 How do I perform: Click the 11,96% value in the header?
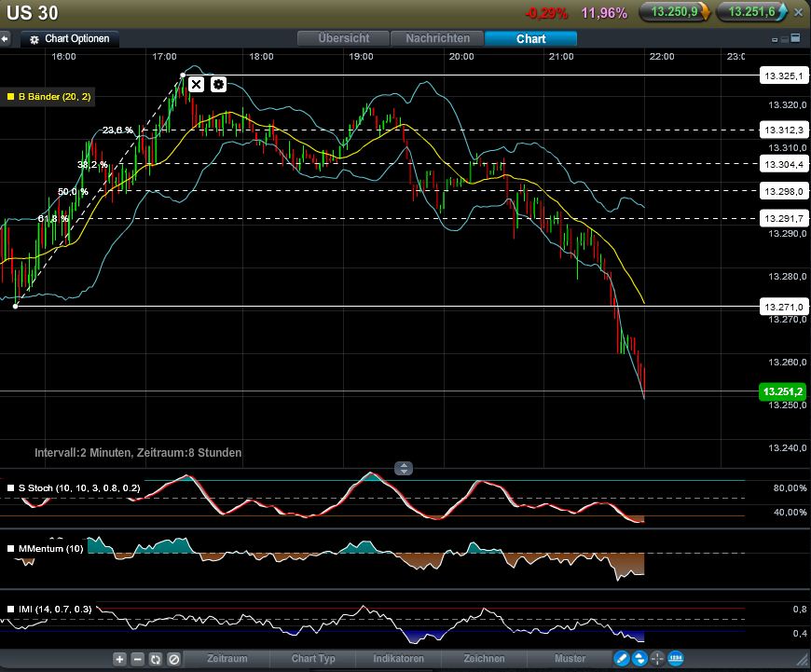click(604, 13)
